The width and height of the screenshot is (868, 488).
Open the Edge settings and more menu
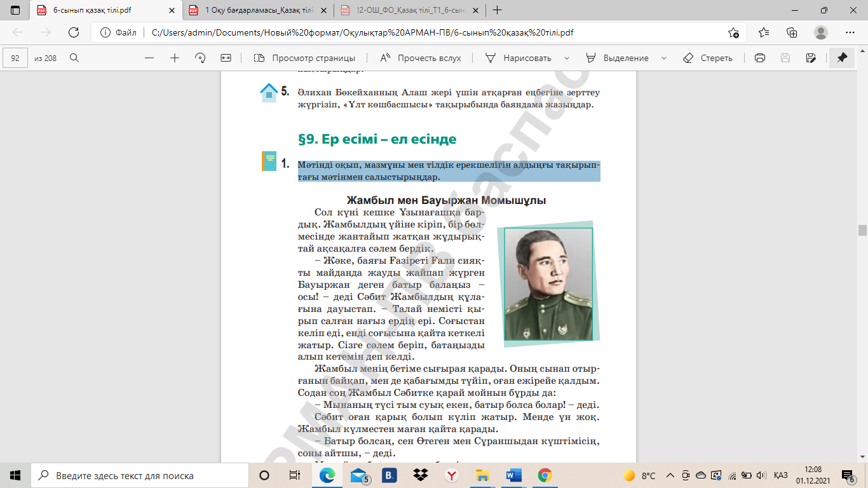850,32
